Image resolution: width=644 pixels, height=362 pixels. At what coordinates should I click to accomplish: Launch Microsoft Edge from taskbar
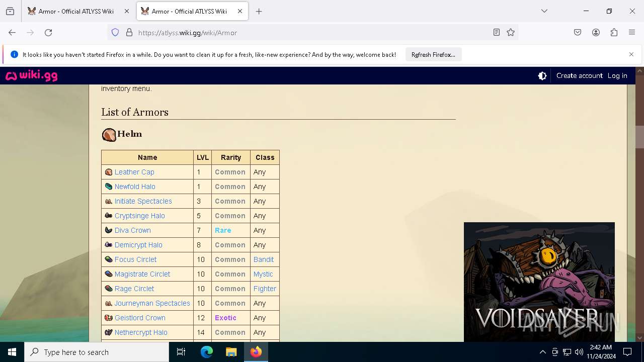[207, 352]
